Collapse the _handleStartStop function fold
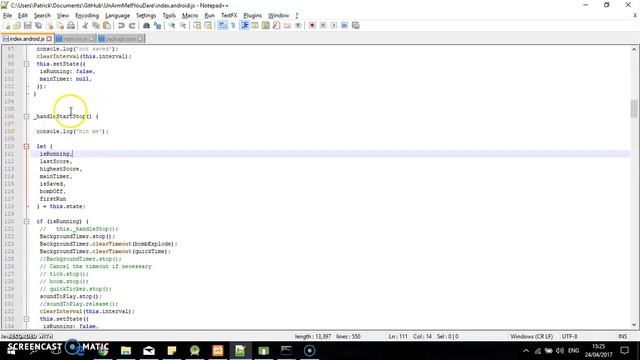640x360 pixels. (26, 116)
